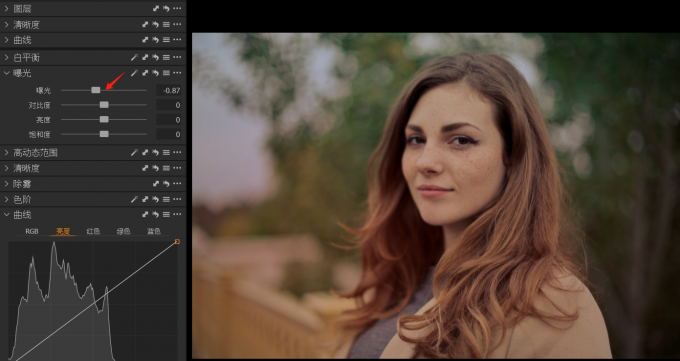Click the 曝光 slider handle

[x=96, y=90]
